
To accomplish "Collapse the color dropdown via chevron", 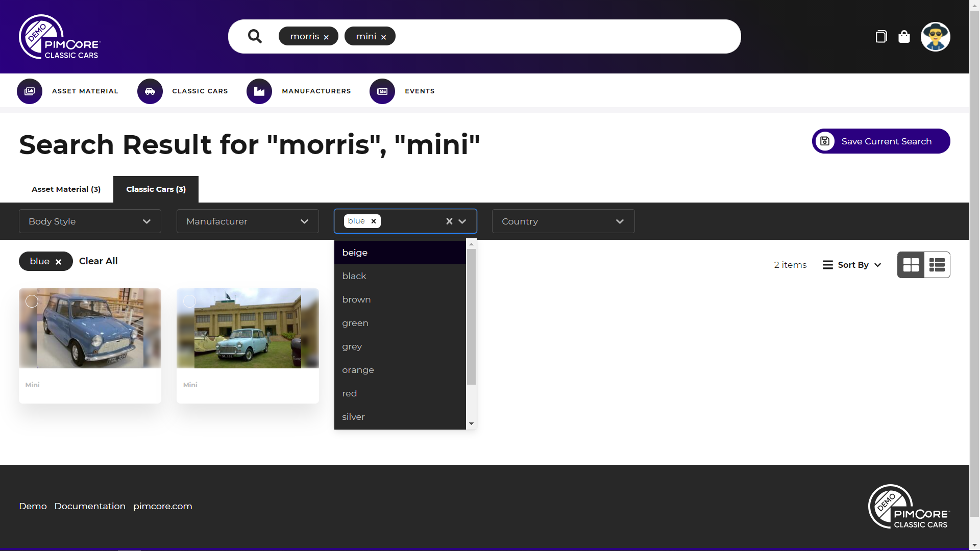I will coord(462,221).
